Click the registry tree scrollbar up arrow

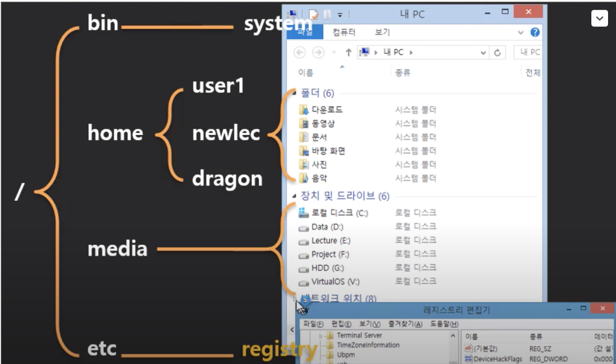click(453, 336)
